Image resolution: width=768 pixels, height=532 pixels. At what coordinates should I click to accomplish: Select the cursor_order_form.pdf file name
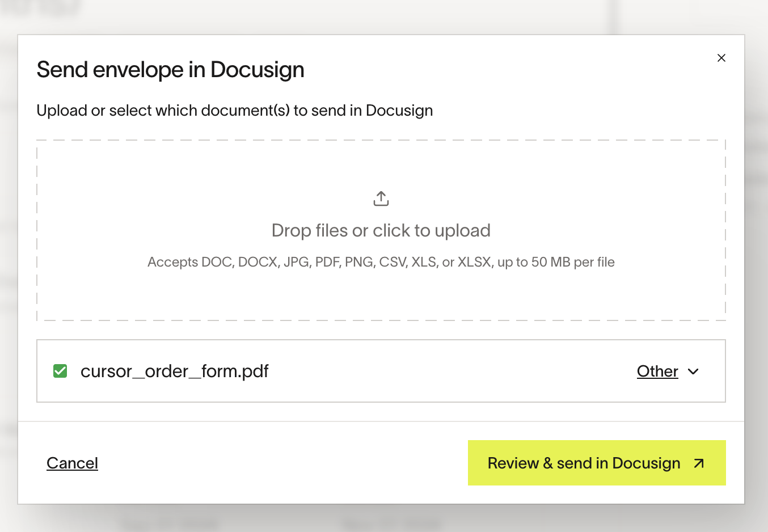pyautogui.click(x=174, y=371)
